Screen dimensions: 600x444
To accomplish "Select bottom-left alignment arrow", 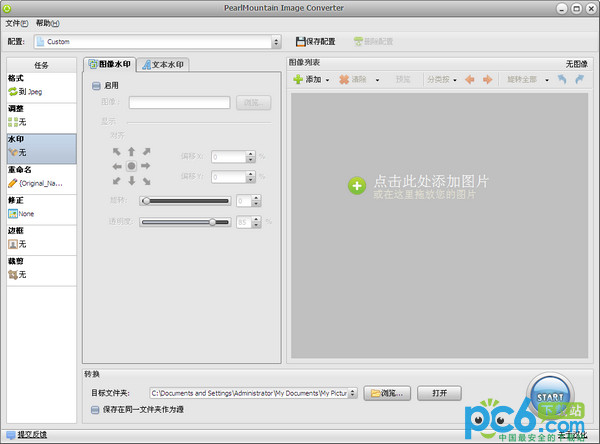I will (117, 181).
